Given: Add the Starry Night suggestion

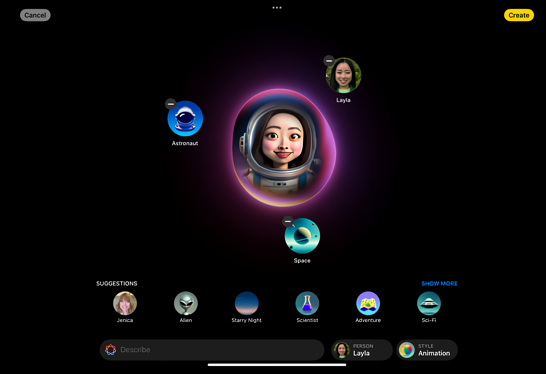Looking at the screenshot, I should tap(247, 303).
